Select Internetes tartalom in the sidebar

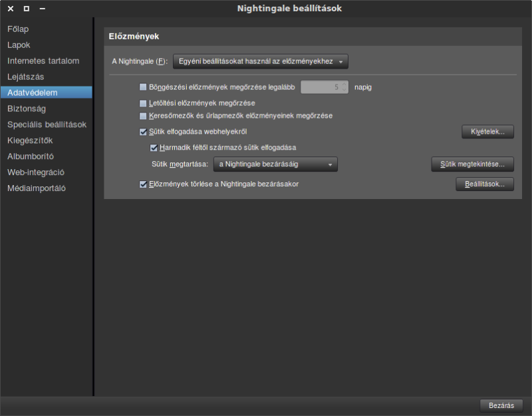(43, 61)
